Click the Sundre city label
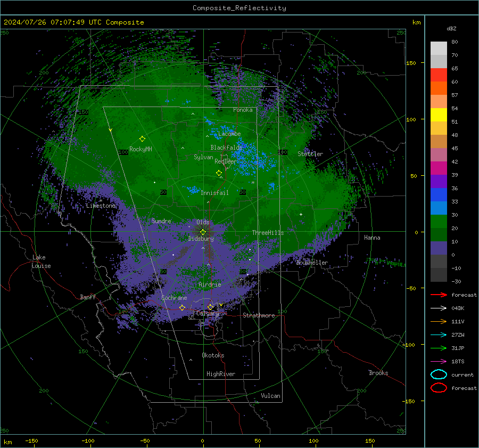 [x=161, y=221]
